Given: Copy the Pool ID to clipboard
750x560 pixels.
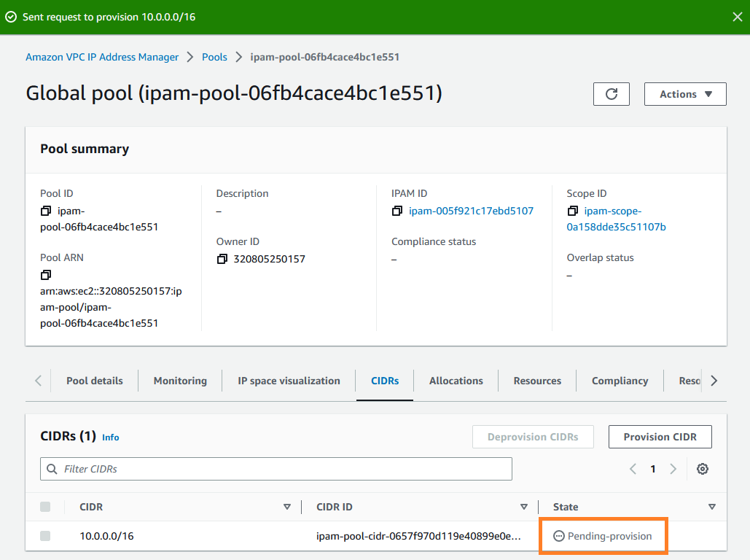Looking at the screenshot, I should [x=45, y=211].
